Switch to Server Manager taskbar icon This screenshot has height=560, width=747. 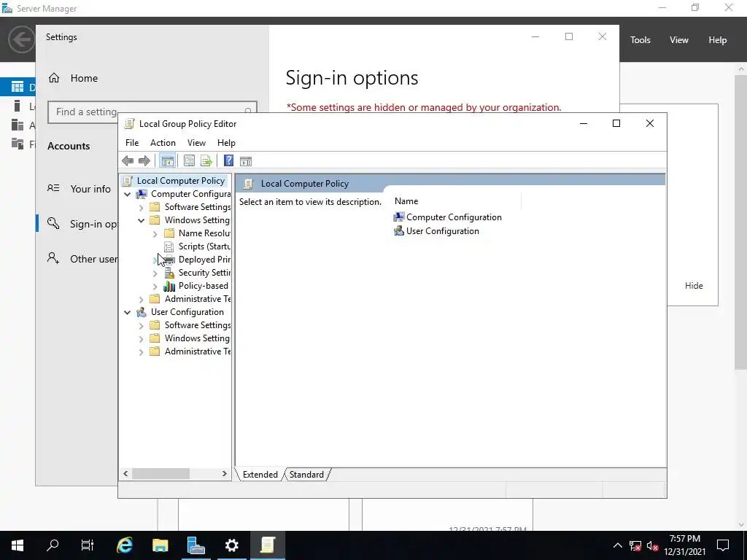196,545
